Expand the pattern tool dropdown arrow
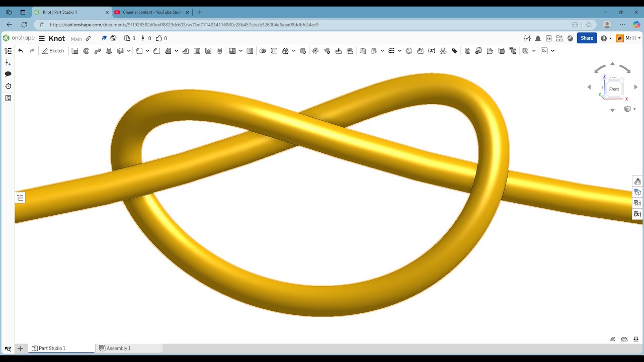 tap(240, 51)
